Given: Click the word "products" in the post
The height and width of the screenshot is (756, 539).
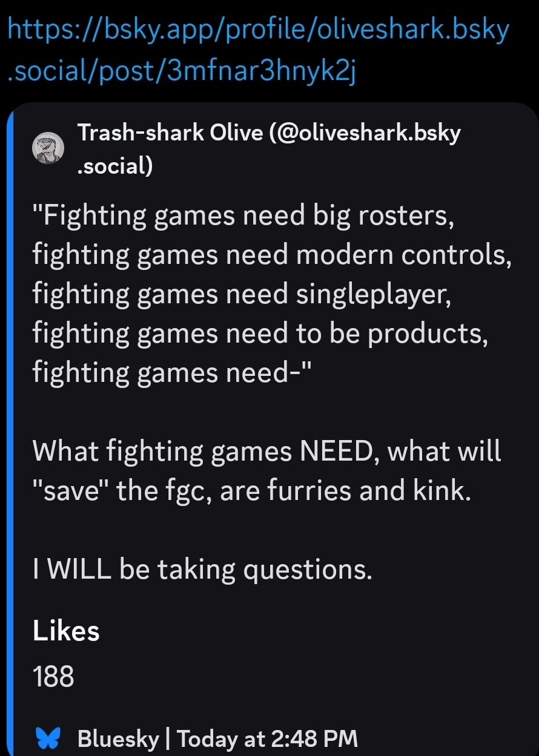Looking at the screenshot, I should point(427,335).
